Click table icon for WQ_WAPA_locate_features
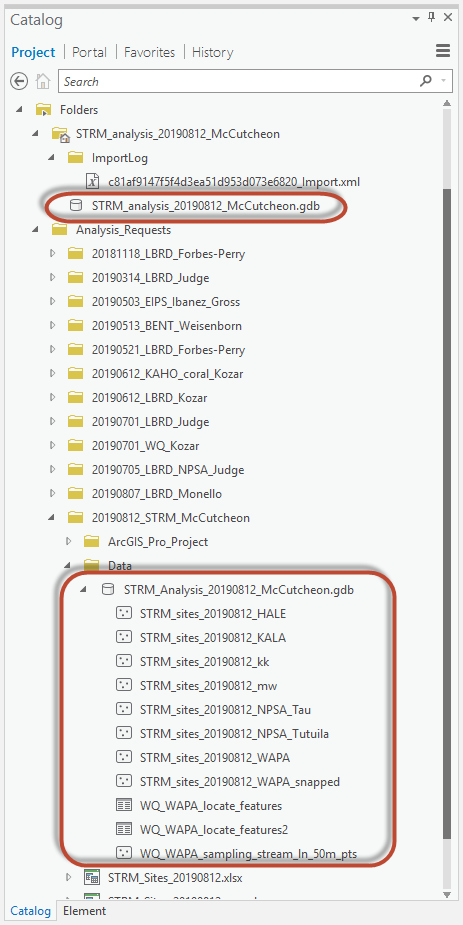 (x=123, y=805)
